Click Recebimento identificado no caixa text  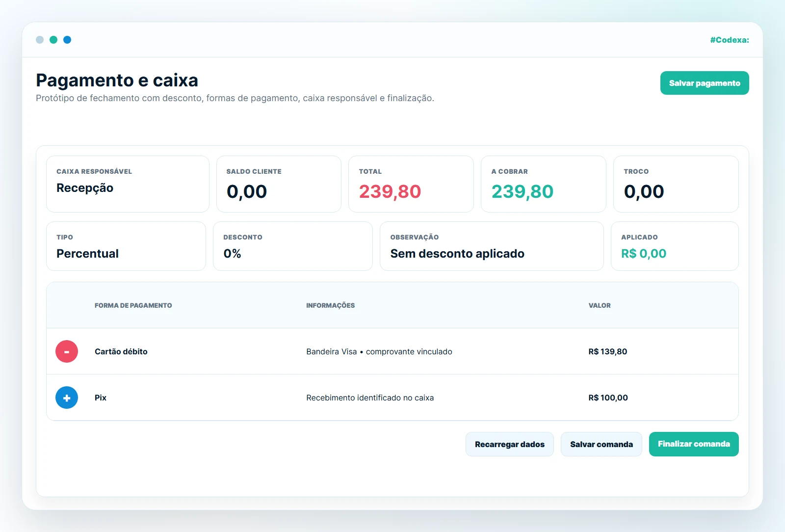(370, 398)
